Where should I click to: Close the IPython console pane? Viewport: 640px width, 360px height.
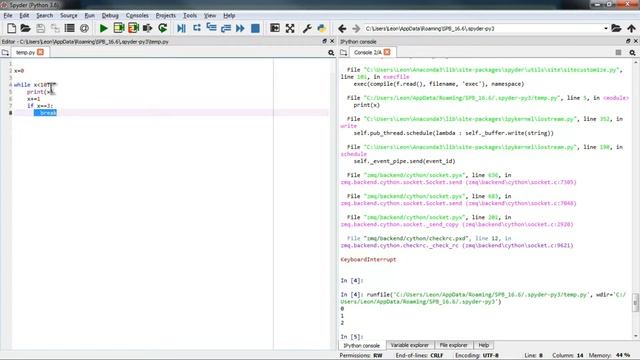(636, 41)
